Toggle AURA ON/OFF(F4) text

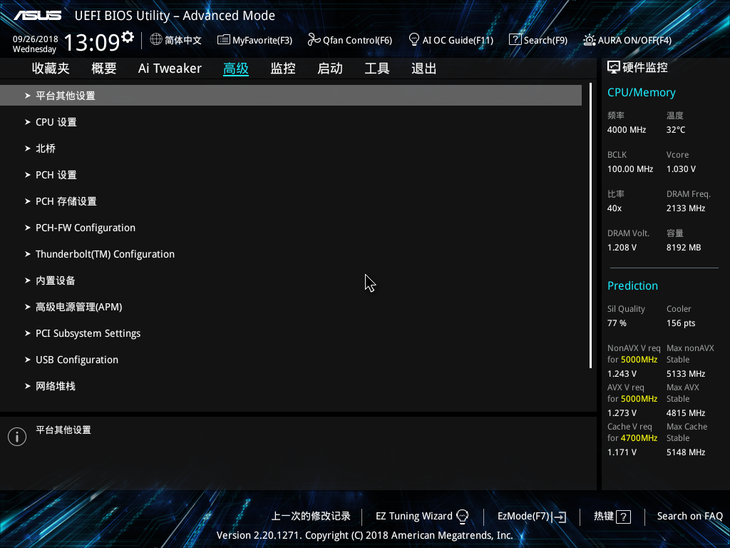tap(635, 41)
